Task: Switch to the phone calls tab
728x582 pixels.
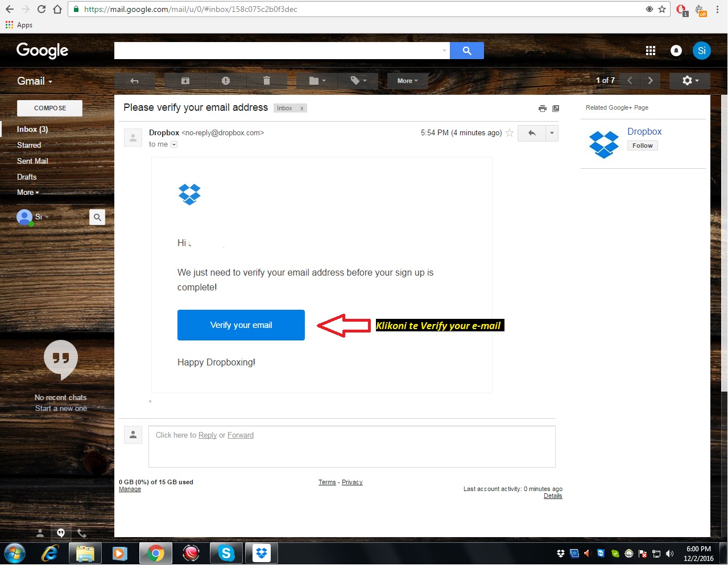Action: (x=82, y=533)
